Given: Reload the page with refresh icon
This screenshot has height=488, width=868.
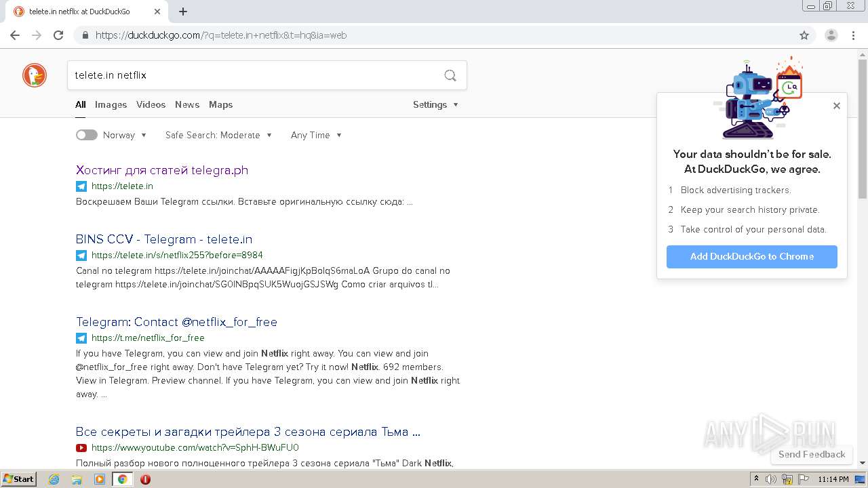Looking at the screenshot, I should coord(58,35).
